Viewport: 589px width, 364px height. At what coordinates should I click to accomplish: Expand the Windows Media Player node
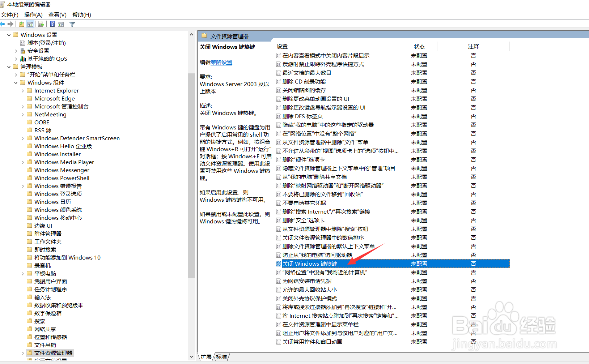(23, 162)
